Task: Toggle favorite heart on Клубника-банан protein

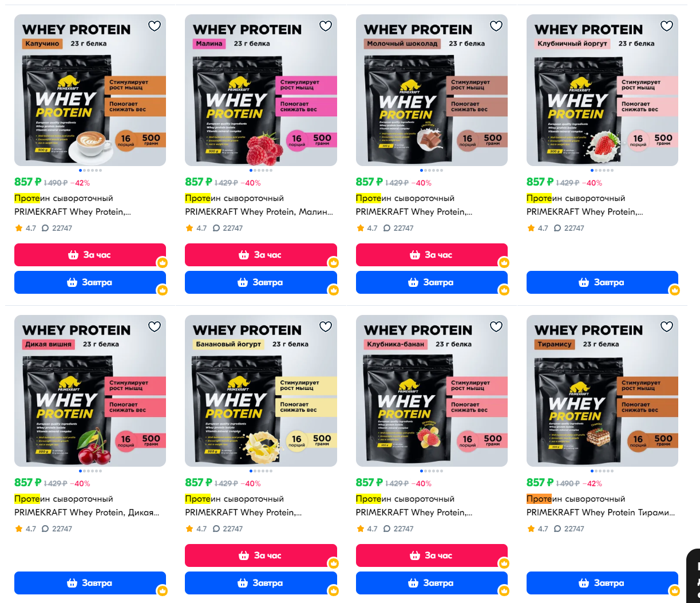Action: click(496, 326)
